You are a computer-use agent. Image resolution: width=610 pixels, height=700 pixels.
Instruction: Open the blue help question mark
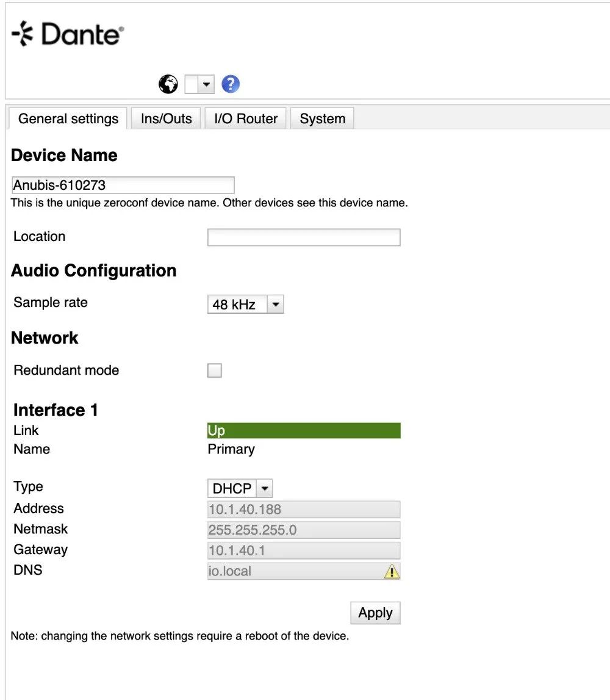pos(231,84)
